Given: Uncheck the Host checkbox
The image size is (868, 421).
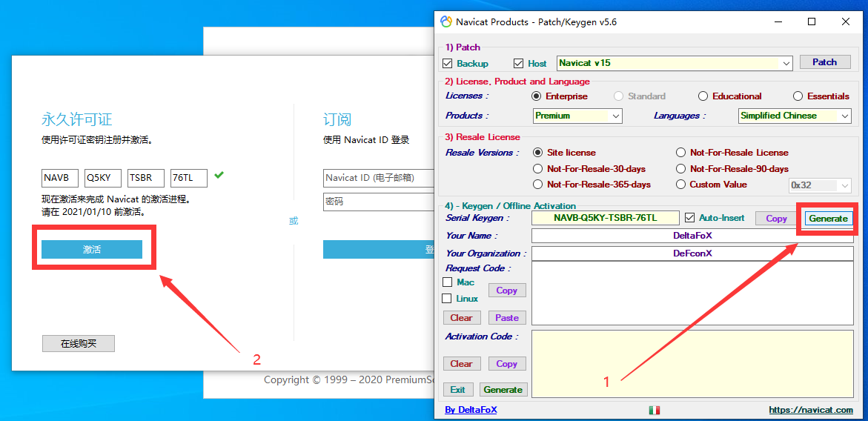Looking at the screenshot, I should (518, 64).
